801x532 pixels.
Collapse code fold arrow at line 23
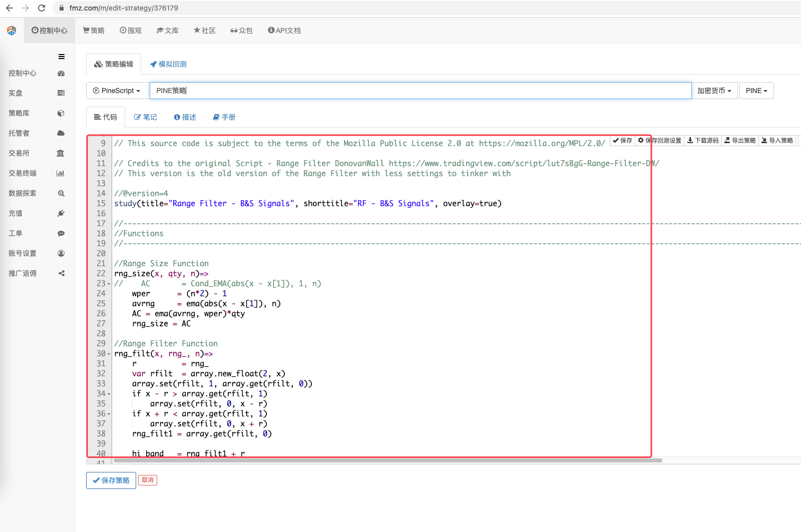coord(109,284)
